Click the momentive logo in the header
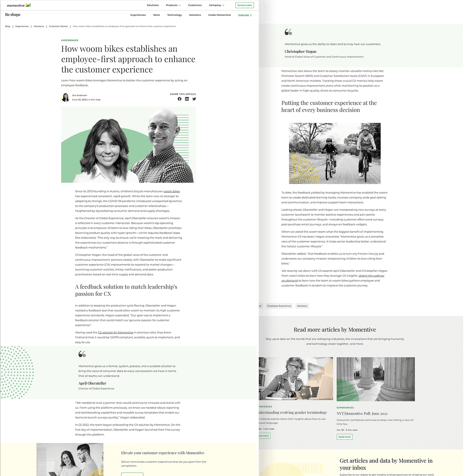The height and width of the screenshot is (476, 465). [x=19, y=5]
